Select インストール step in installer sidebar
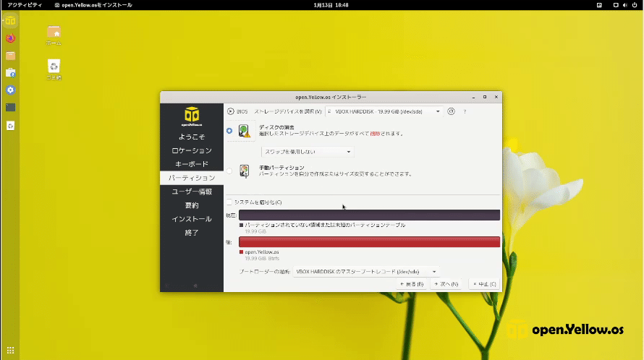Image resolution: width=644 pixels, height=360 pixels. coord(192,219)
